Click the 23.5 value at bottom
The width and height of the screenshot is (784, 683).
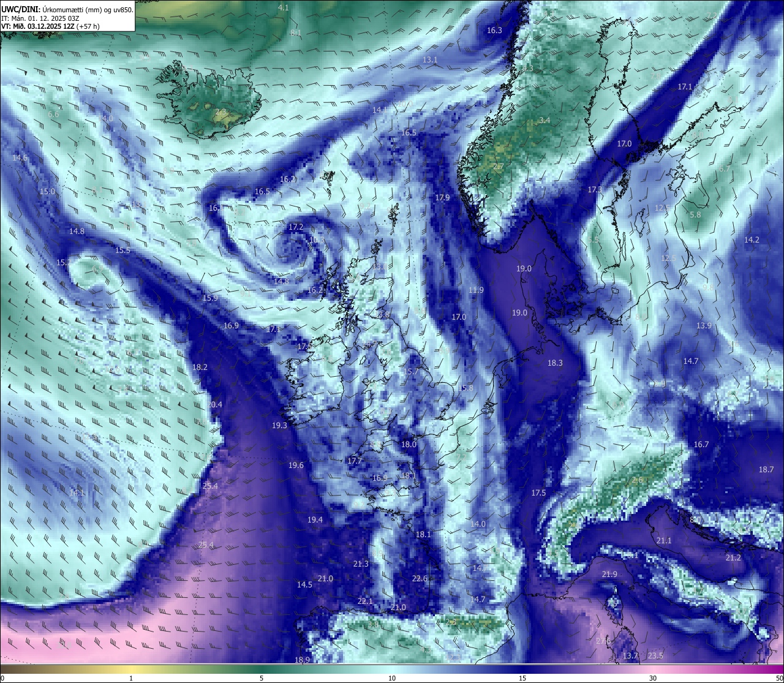click(655, 655)
